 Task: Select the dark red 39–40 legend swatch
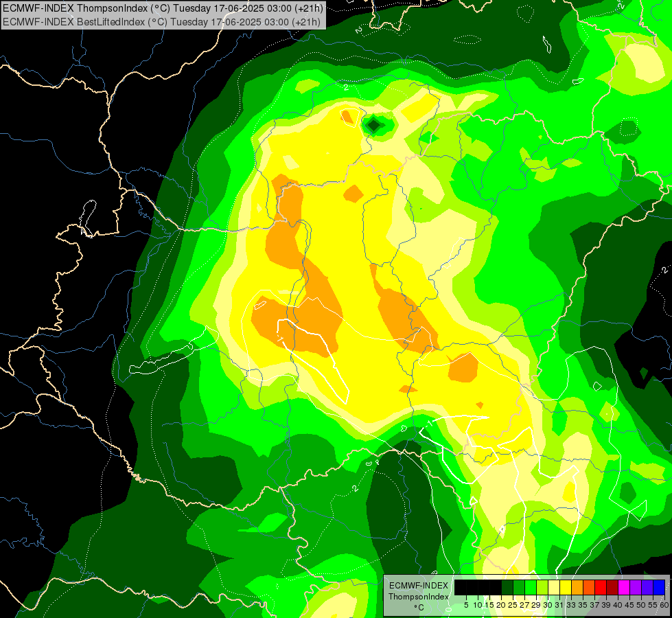[612, 587]
